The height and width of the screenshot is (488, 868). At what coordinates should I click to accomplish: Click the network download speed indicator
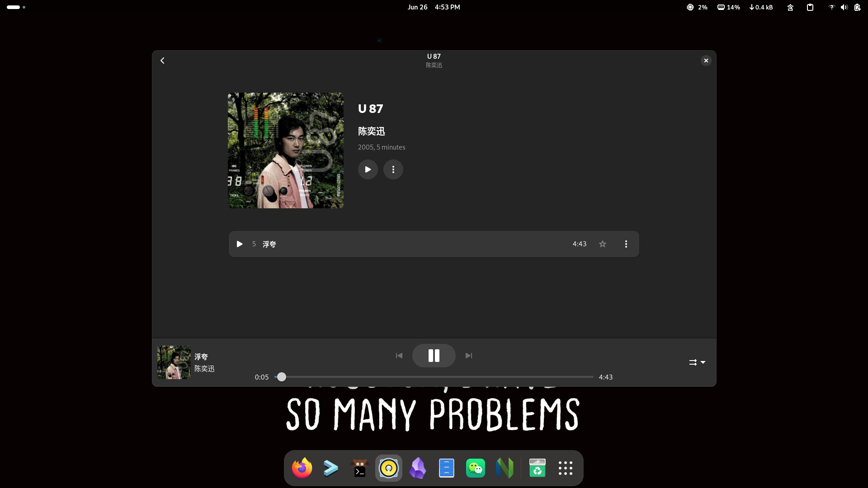coord(761,7)
